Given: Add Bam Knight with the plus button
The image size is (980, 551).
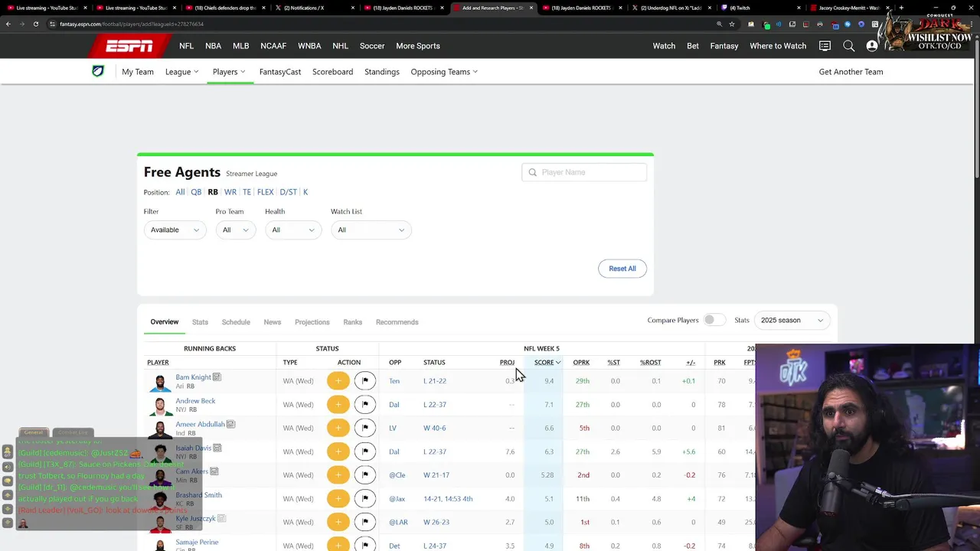Looking at the screenshot, I should (x=338, y=380).
